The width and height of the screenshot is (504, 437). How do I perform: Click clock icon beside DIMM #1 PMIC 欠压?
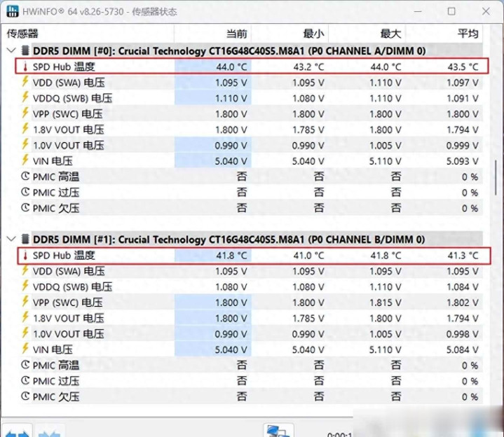pyautogui.click(x=25, y=396)
